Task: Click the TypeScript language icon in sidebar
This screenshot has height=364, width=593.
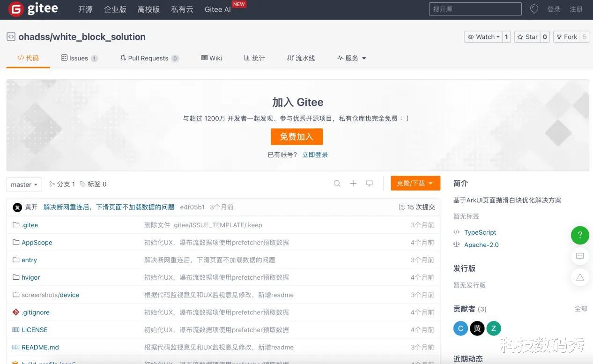Action: pos(456,232)
